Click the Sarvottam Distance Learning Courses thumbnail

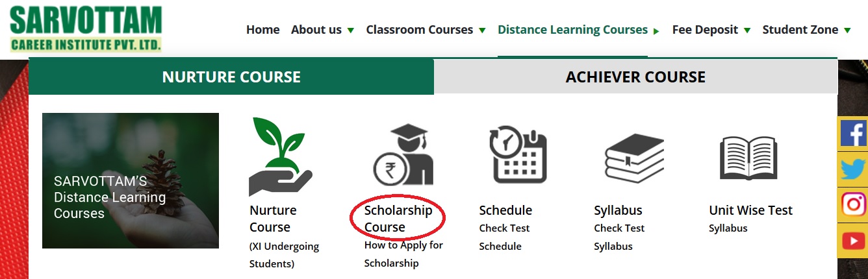pos(131,180)
